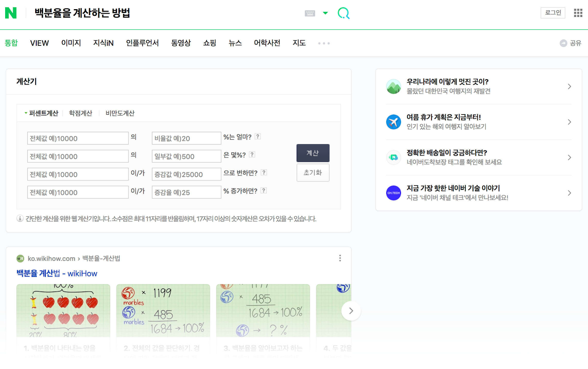Switch to the 지도 tab
588x369 pixels.
coord(299,43)
